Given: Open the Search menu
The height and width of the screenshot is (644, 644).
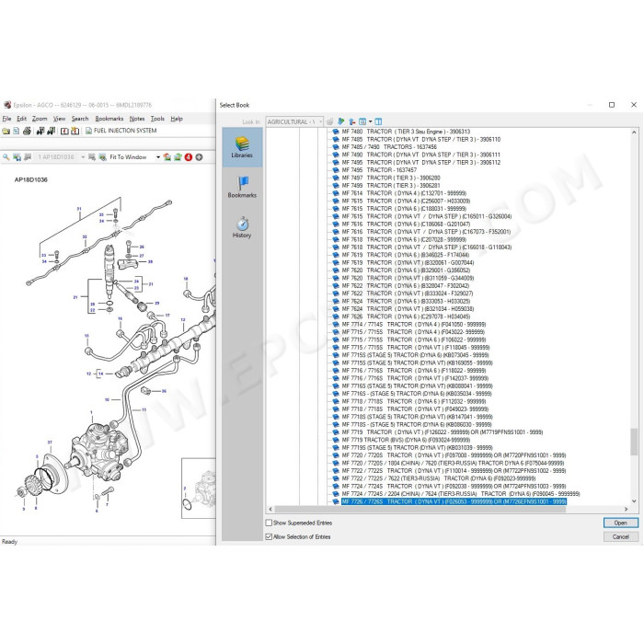Looking at the screenshot, I should (x=80, y=119).
